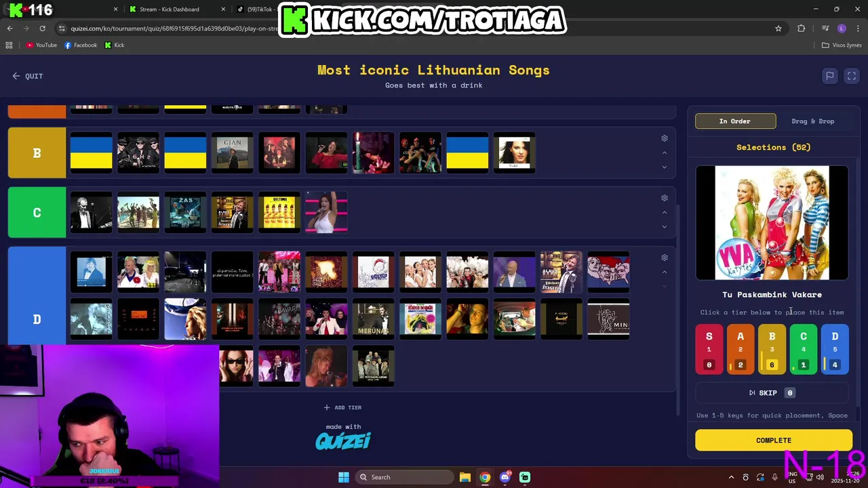Select Merūnas thumbnail in D tier
The image size is (868, 488).
tap(373, 319)
